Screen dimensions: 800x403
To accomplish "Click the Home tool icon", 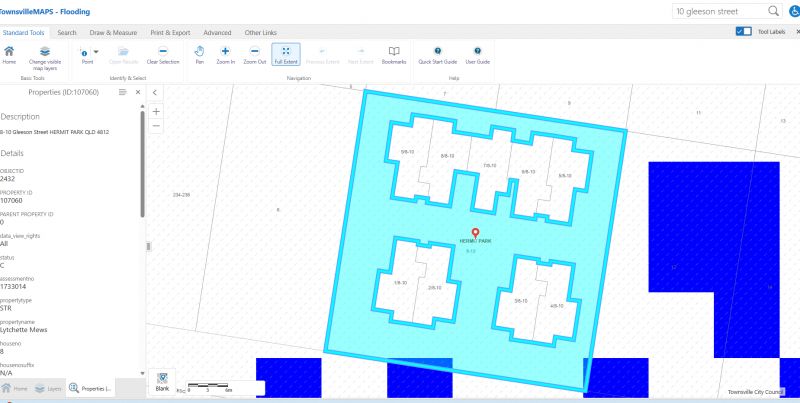I will (9, 52).
